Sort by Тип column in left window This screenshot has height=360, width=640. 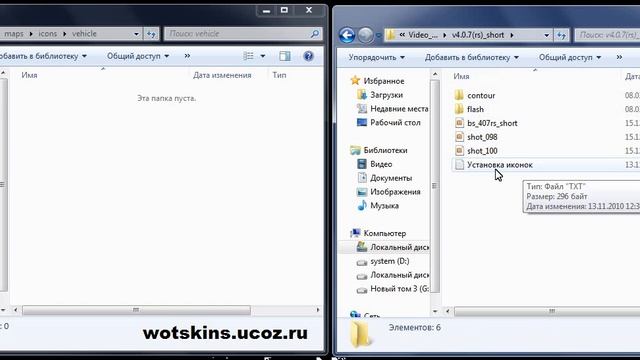(279, 75)
